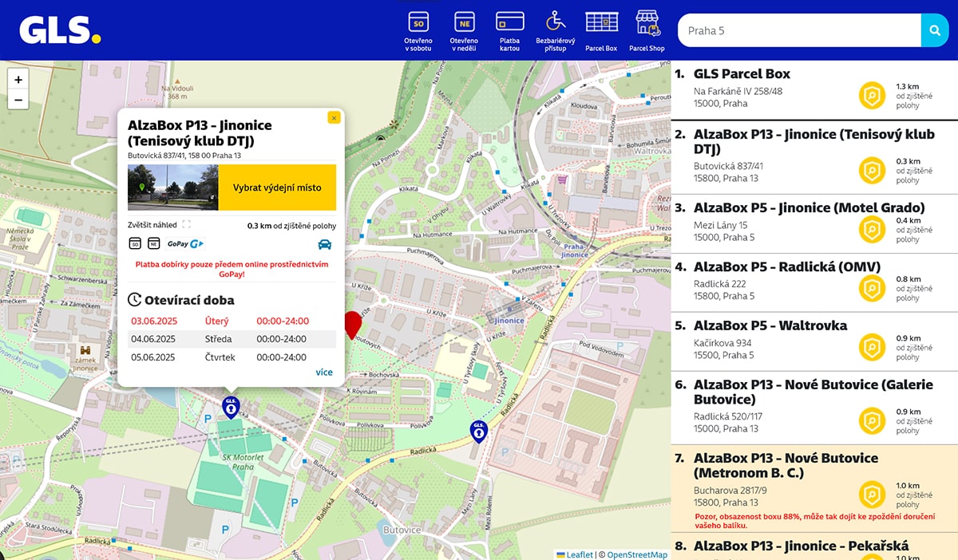958x560 pixels.
Task: Click the Tuesday 03.06.2025 opening hours row
Action: click(232, 321)
